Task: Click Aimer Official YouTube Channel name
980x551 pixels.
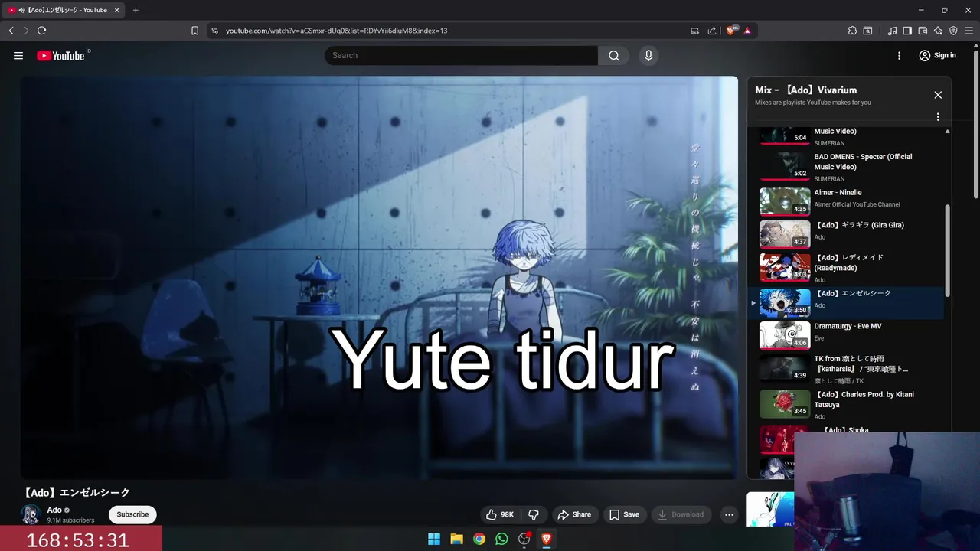Action: (x=857, y=204)
